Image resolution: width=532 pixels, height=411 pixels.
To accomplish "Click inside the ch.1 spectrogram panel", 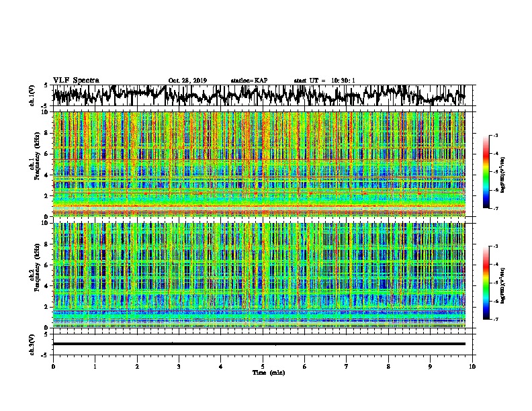I will pyautogui.click(x=259, y=164).
